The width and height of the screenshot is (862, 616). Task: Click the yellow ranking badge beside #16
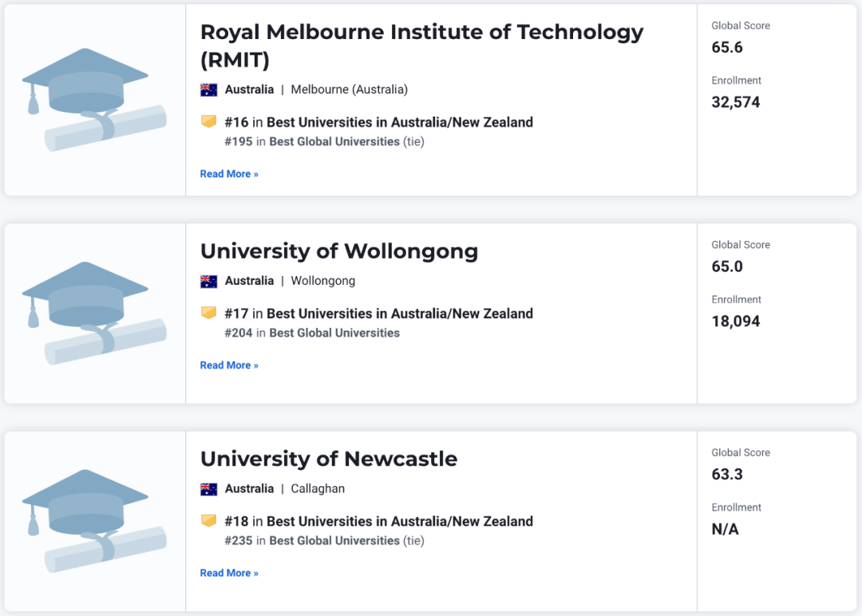209,121
